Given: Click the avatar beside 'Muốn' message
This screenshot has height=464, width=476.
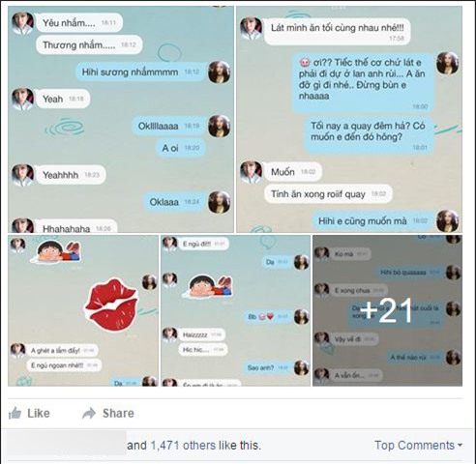Looking at the screenshot, I should coord(252,172).
